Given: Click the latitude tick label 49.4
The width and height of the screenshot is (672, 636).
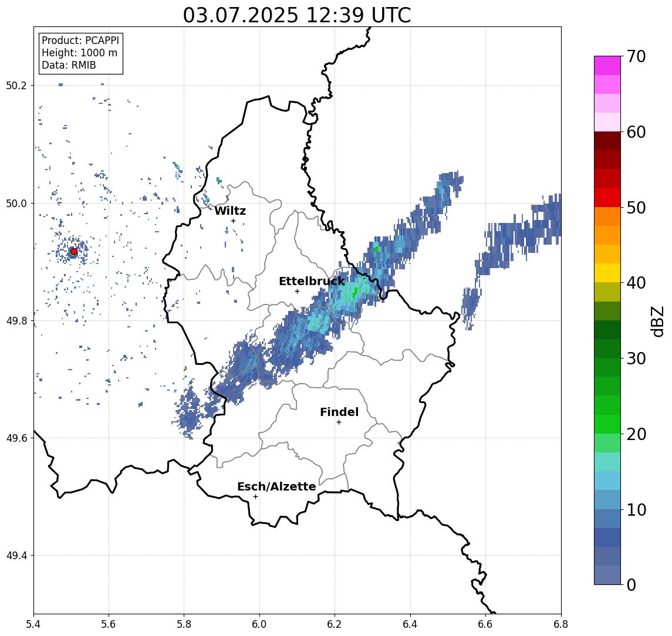Looking at the screenshot, I should click(x=16, y=556).
